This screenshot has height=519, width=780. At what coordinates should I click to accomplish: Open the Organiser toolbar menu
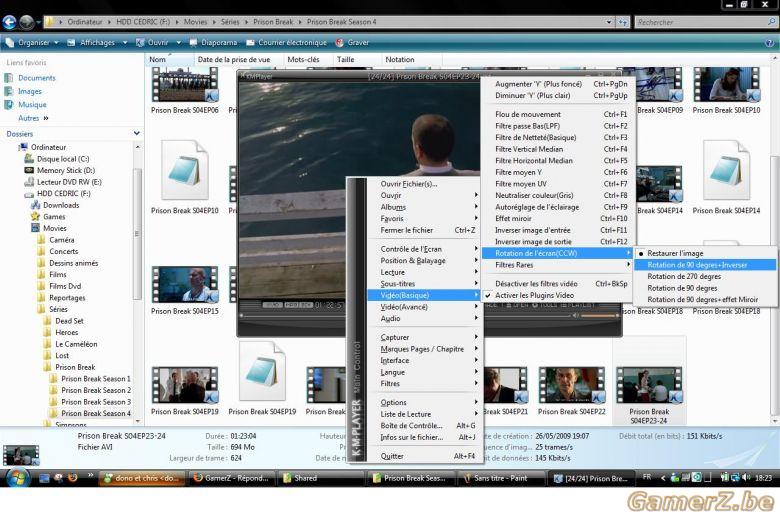click(32, 43)
